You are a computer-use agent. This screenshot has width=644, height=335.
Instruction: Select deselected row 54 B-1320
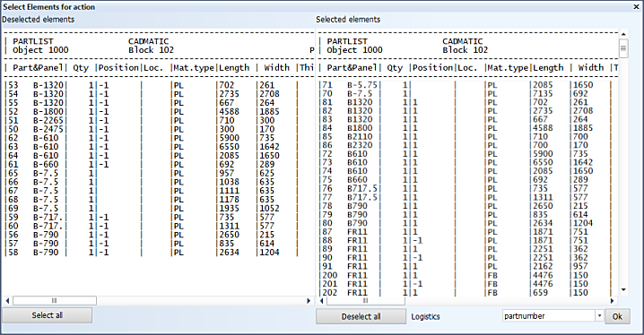click(x=159, y=94)
